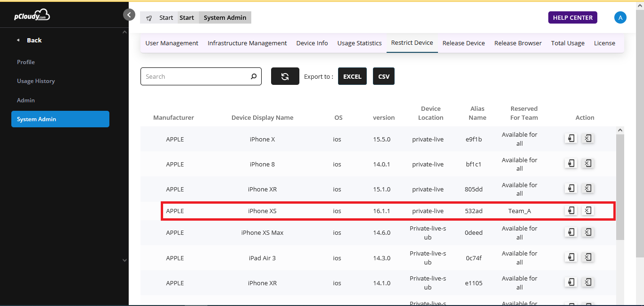Open the Usage Statistics tab
The width and height of the screenshot is (644, 306).
[x=359, y=43]
